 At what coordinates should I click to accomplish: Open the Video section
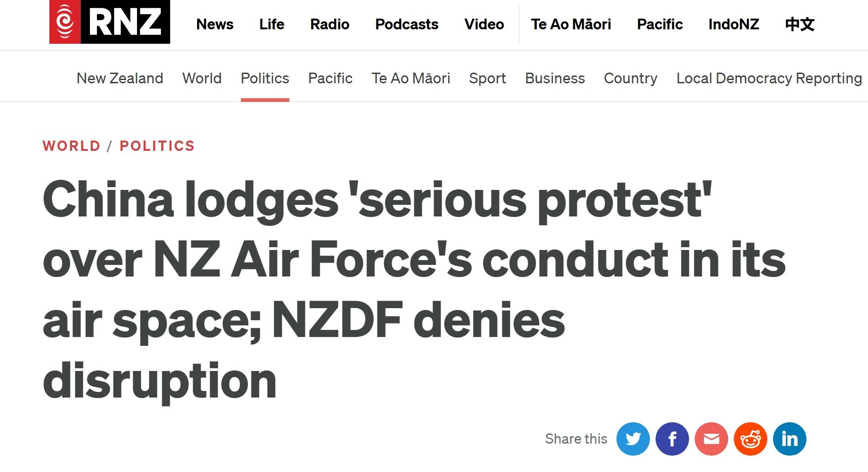(x=484, y=24)
